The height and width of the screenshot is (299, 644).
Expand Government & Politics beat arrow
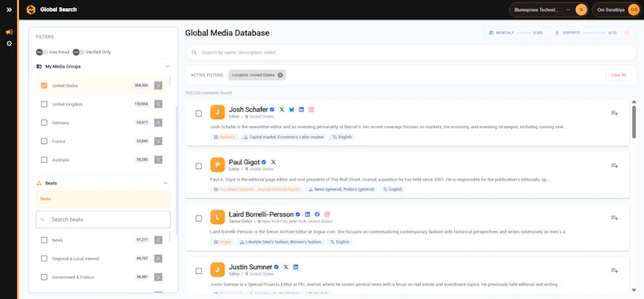(158, 277)
